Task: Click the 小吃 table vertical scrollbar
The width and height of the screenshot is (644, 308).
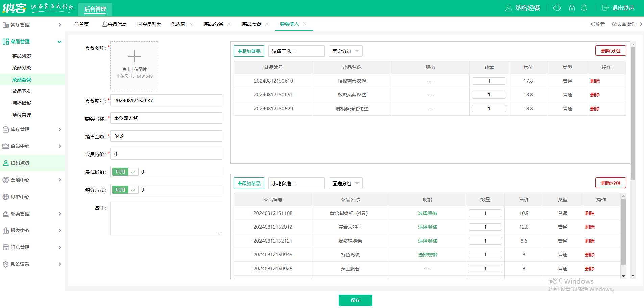Action: click(623, 233)
